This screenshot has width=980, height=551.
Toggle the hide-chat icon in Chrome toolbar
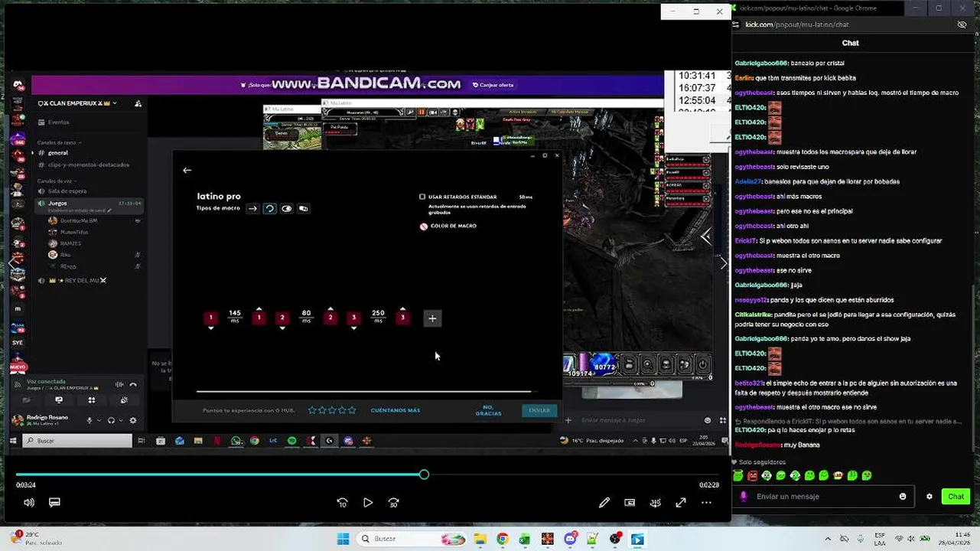962,24
